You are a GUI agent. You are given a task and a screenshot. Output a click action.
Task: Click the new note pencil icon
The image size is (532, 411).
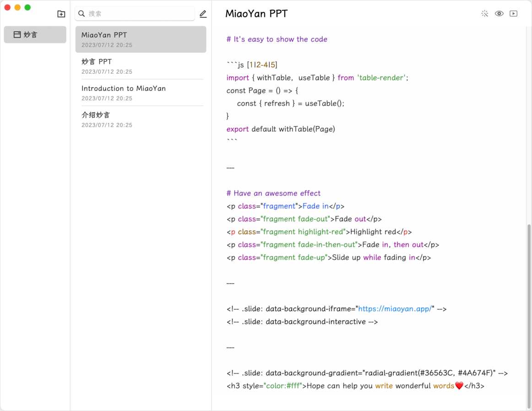click(203, 14)
